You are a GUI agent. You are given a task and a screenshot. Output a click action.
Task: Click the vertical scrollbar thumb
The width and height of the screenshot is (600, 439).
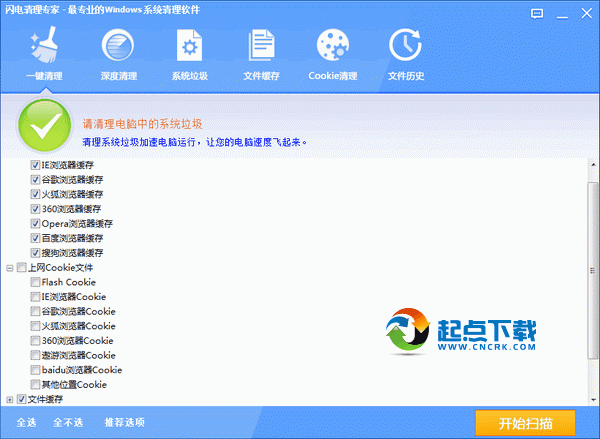coord(593,271)
